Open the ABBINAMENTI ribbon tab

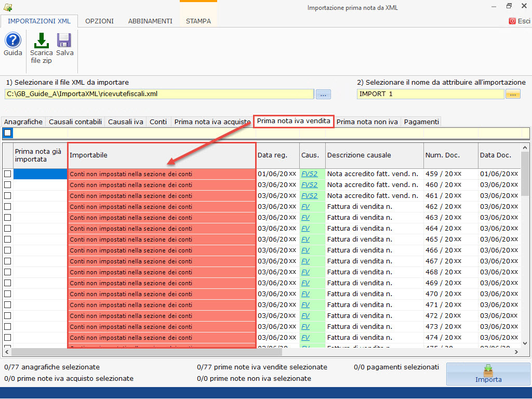pyautogui.click(x=150, y=21)
